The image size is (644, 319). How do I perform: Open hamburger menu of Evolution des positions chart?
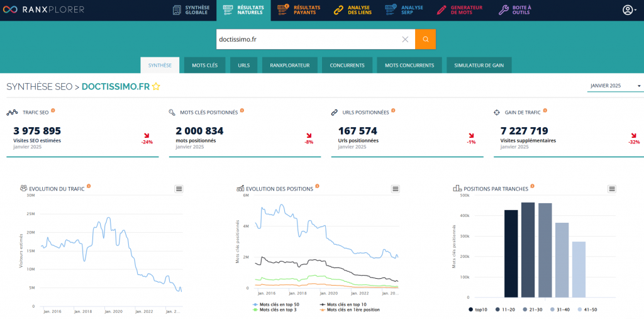396,189
